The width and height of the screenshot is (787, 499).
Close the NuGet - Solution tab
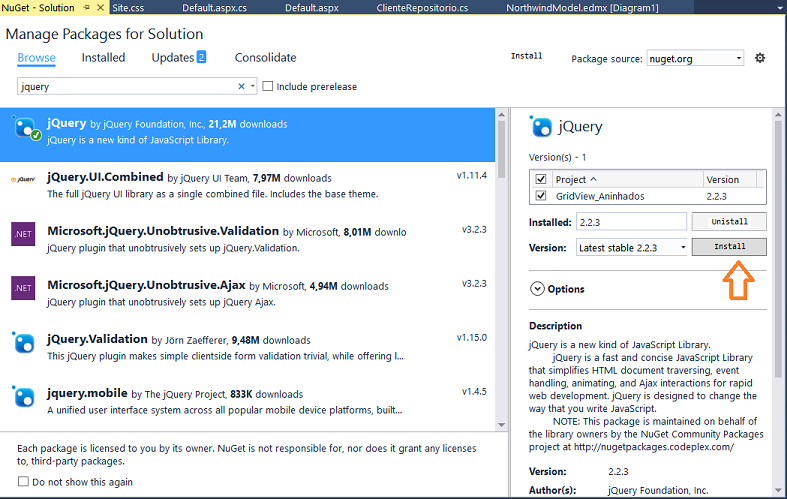tap(100, 8)
